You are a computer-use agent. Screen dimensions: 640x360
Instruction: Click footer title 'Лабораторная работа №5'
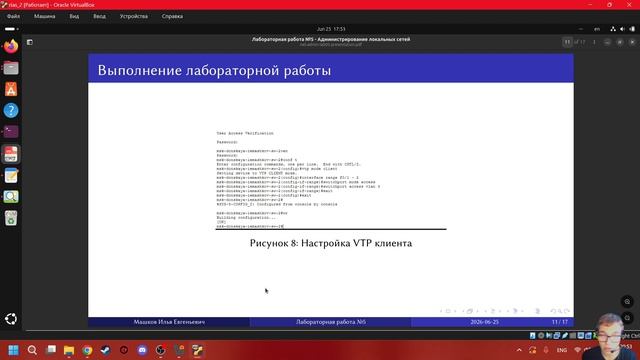coord(331,322)
